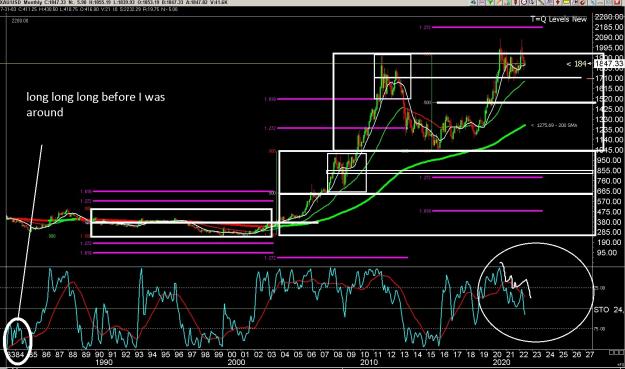625x369 pixels.
Task: Click the 98 year tick on time axis
Action: (x=205, y=354)
